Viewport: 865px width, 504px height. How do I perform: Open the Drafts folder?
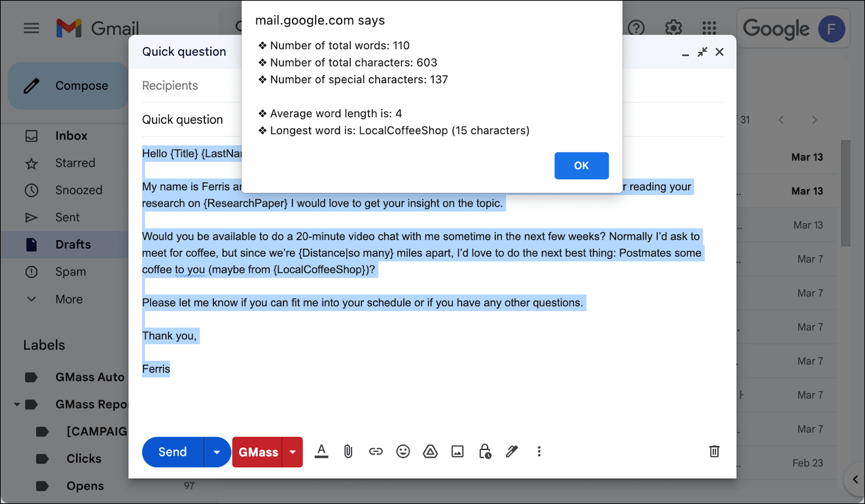[73, 245]
